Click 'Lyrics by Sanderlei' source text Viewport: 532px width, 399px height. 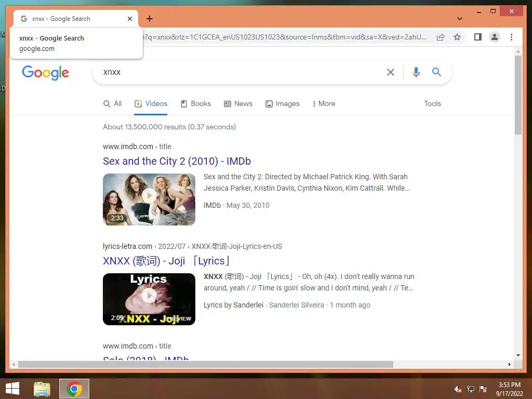click(x=233, y=305)
